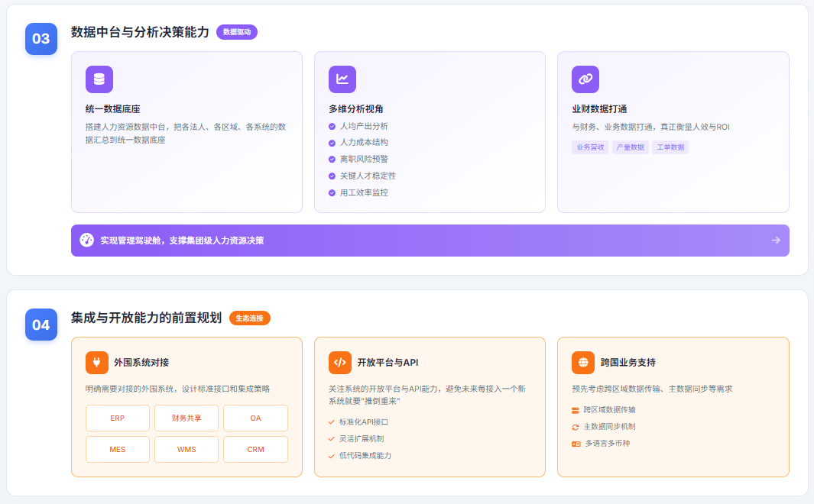Click the 财务共享 system button
The width and height of the screenshot is (814, 504).
[x=186, y=418]
